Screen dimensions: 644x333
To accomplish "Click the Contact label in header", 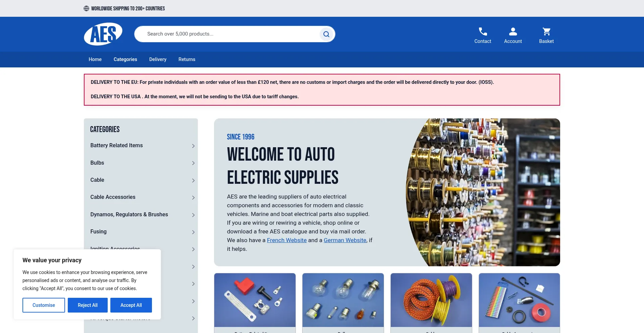I will point(483,41).
